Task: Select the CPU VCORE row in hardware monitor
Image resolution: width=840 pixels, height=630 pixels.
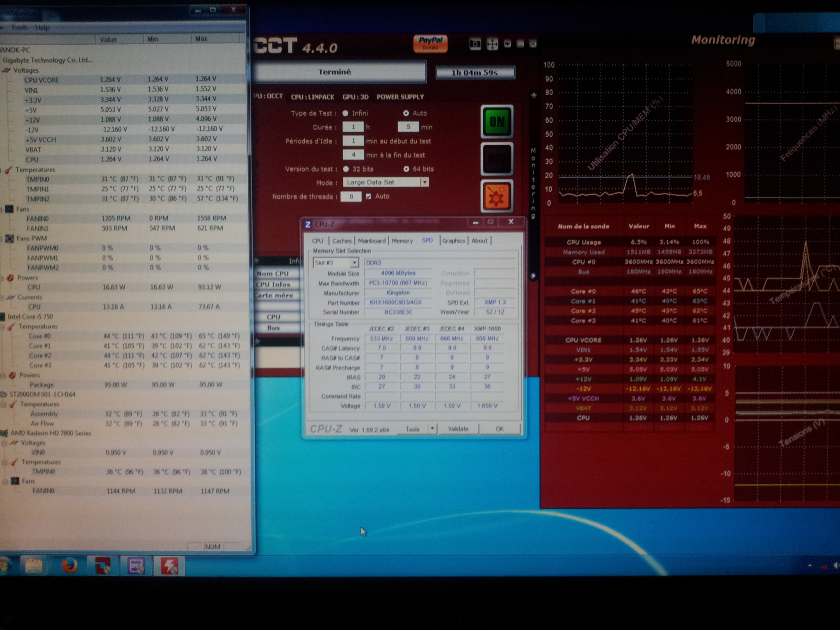Action: 41,80
